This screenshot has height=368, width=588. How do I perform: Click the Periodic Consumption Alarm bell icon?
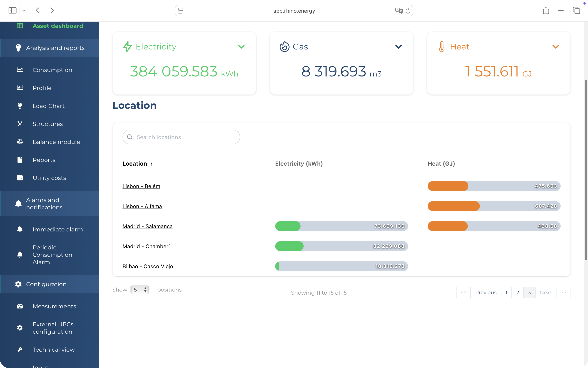pos(20,255)
